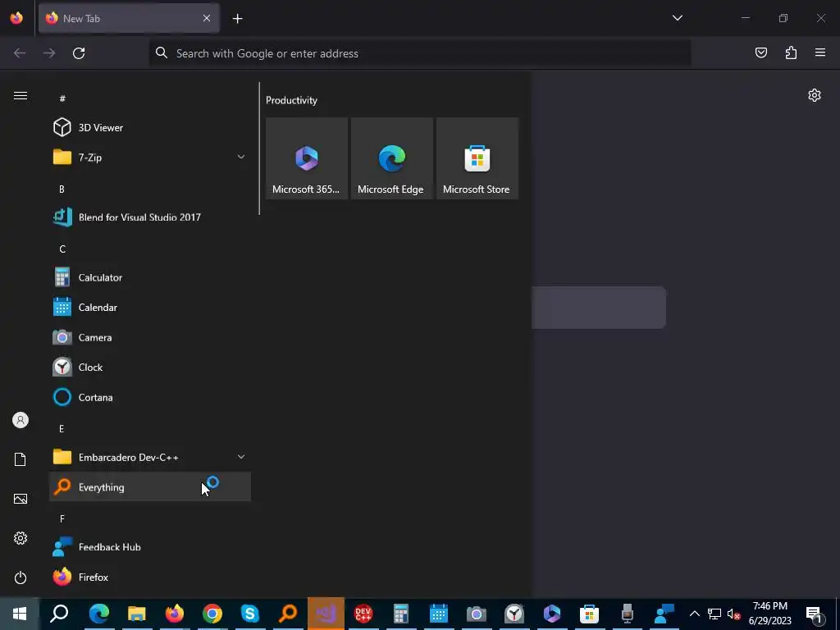Select the New Tab tab in Firefox
This screenshot has height=630, width=840.
point(129,18)
